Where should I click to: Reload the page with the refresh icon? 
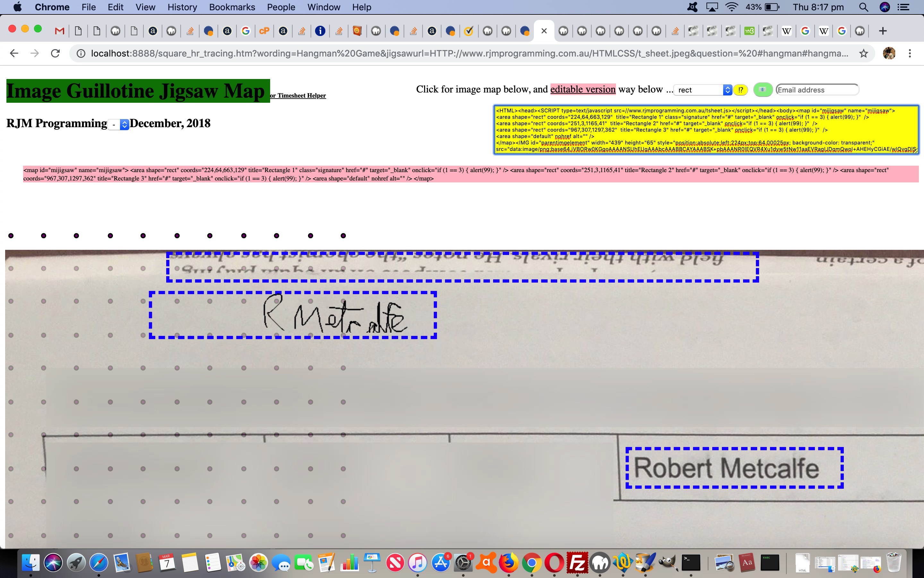tap(56, 54)
